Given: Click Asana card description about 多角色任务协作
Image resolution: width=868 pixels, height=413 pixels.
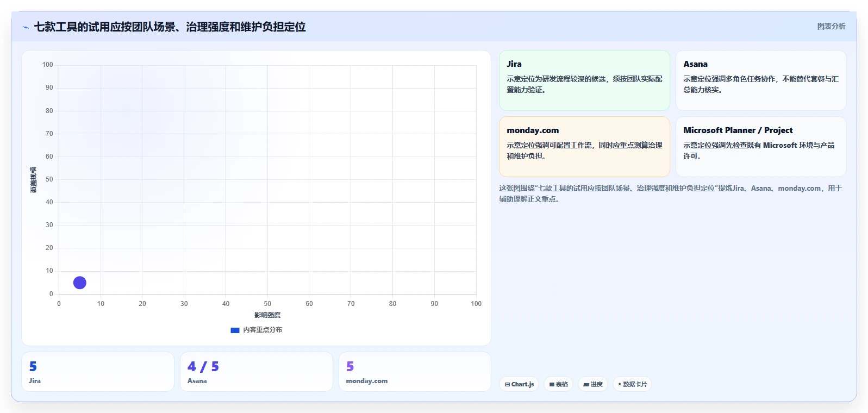Looking at the screenshot, I should tap(761, 84).
